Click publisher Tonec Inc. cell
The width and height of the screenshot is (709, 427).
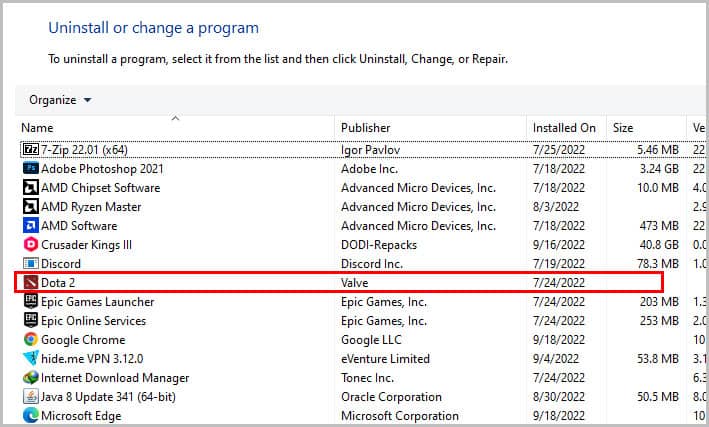(367, 377)
